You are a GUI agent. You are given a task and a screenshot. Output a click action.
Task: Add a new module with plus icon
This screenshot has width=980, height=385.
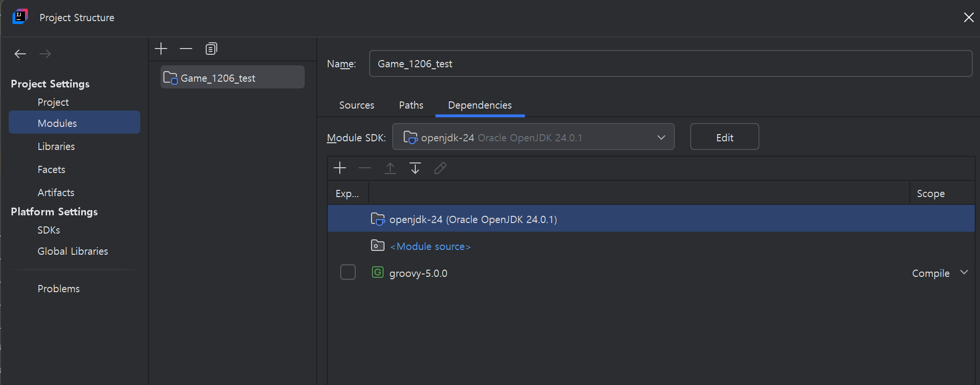[161, 49]
